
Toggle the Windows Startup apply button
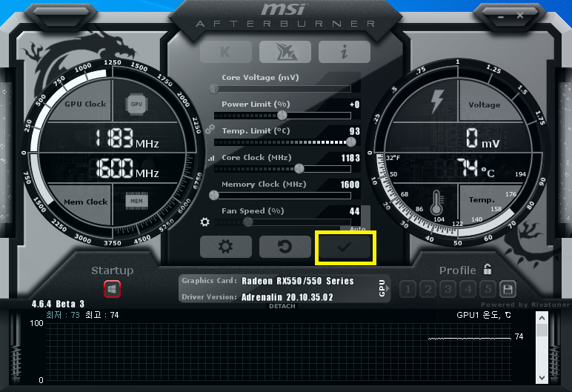pos(112,289)
